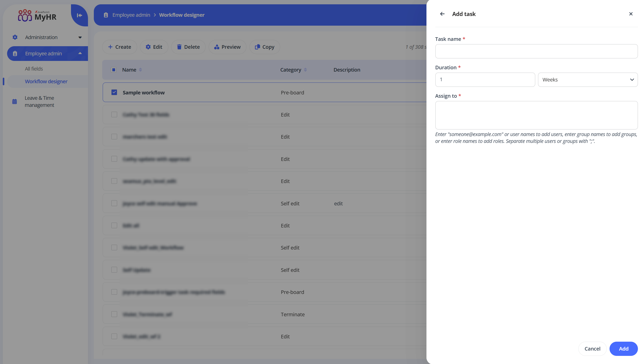Cancel the Add task dialog
This screenshot has height=364, width=644.
592,349
